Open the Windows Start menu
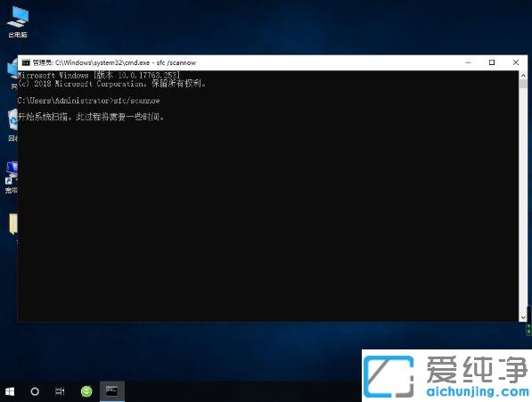This screenshot has width=532, height=402. [x=10, y=391]
